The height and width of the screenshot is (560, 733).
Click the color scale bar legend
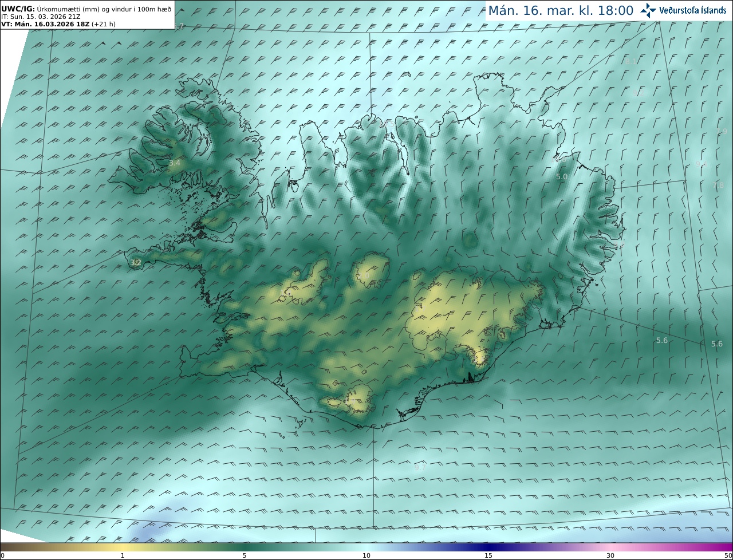click(366, 546)
